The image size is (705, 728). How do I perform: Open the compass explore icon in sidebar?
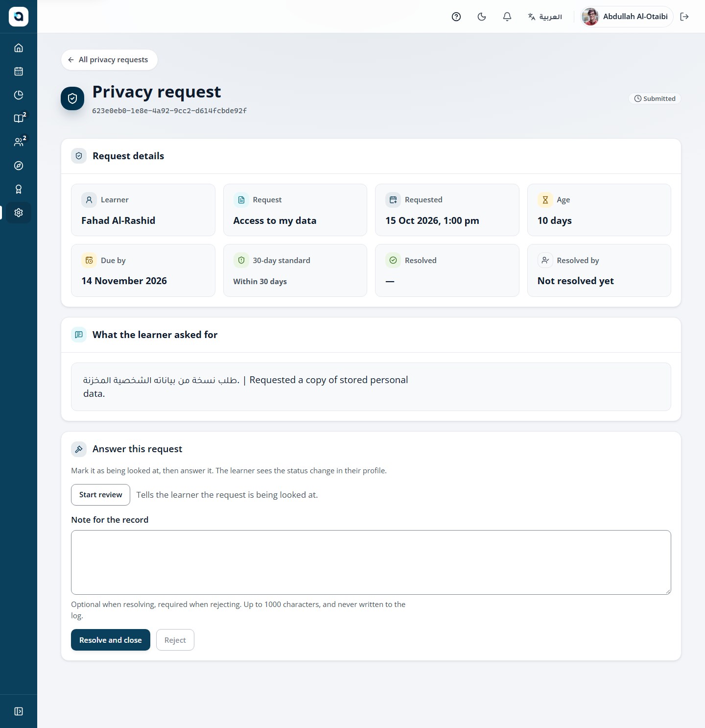(19, 166)
